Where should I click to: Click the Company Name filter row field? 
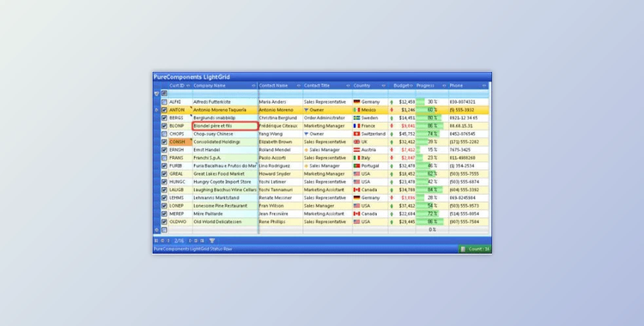(225, 94)
